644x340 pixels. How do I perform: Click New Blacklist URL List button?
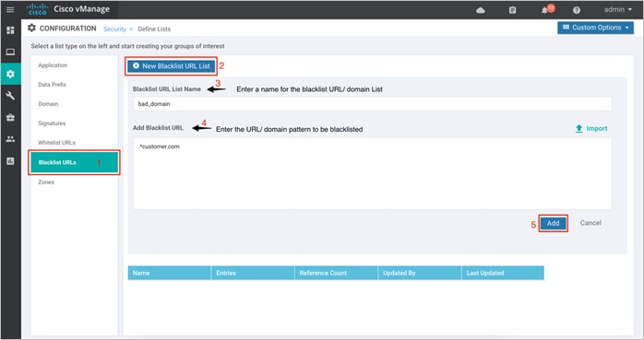(172, 66)
